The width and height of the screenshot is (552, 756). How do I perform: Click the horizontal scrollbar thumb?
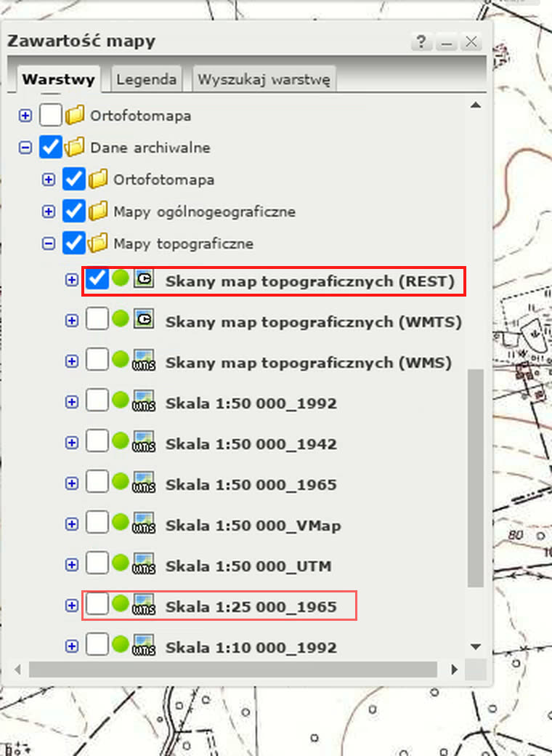(x=232, y=669)
